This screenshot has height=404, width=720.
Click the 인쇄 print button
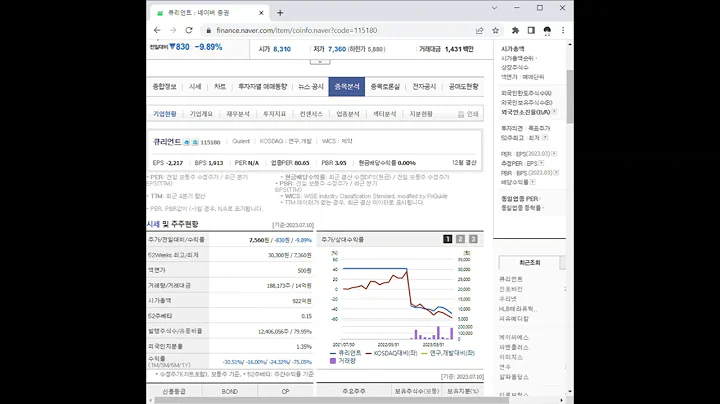pyautogui.click(x=468, y=114)
